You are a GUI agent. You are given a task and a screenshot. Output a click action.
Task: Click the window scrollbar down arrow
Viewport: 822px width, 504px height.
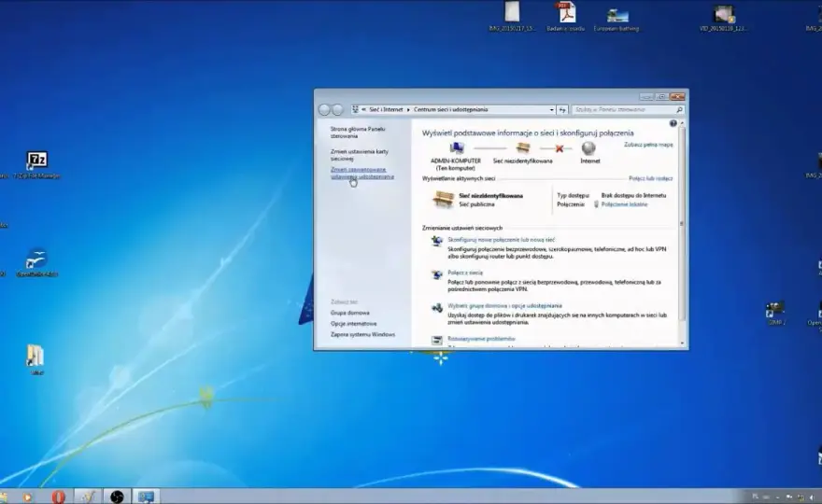[682, 343]
